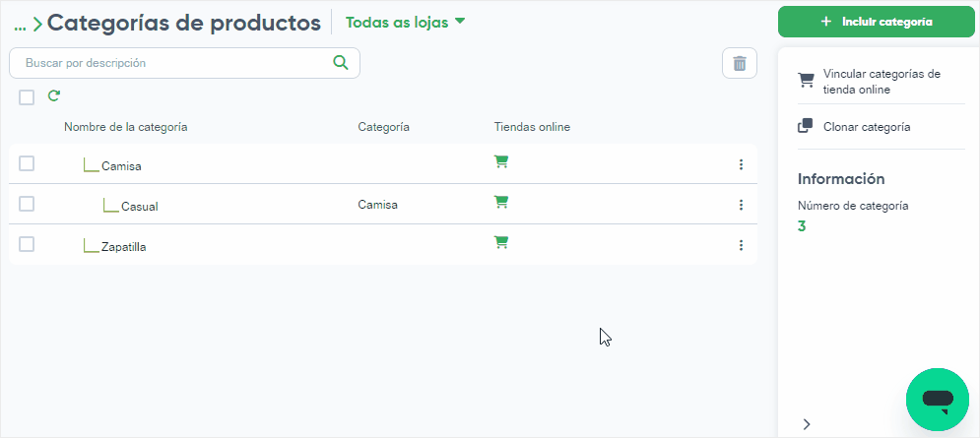This screenshot has height=438, width=980.
Task: Select Vincular categorías de tienda online
Action: [873, 82]
